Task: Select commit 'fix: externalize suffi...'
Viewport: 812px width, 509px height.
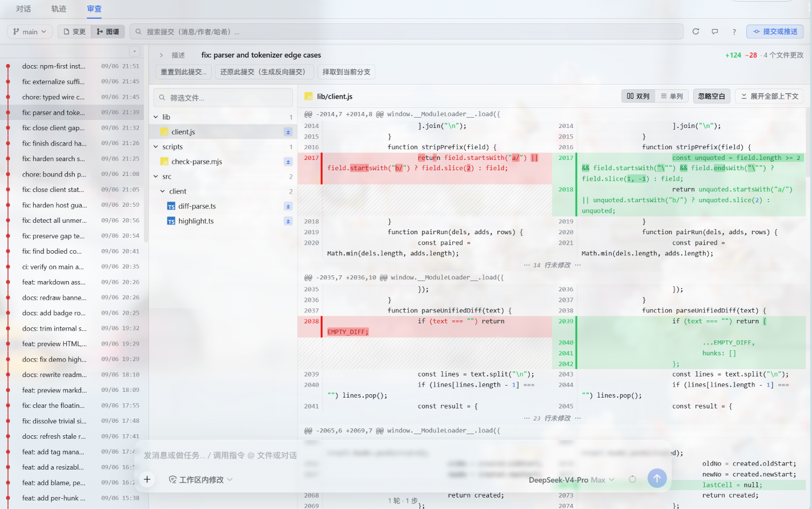Action: (x=72, y=82)
